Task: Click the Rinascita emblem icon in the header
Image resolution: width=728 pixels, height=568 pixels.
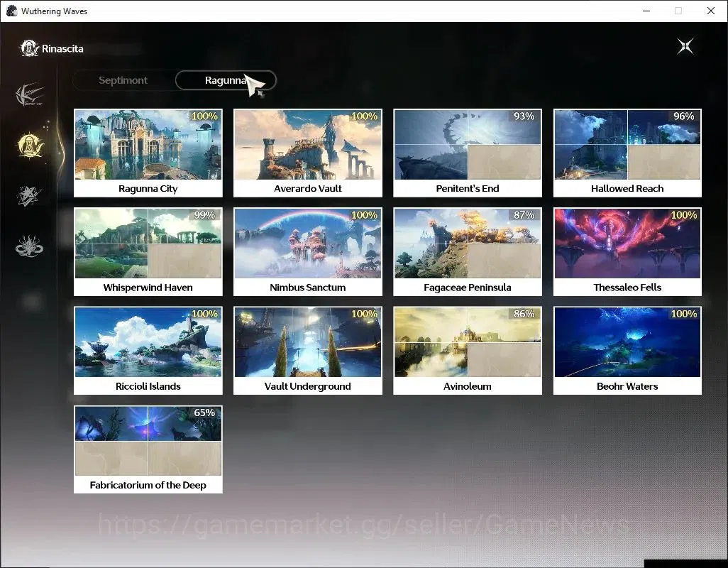Action: point(29,48)
